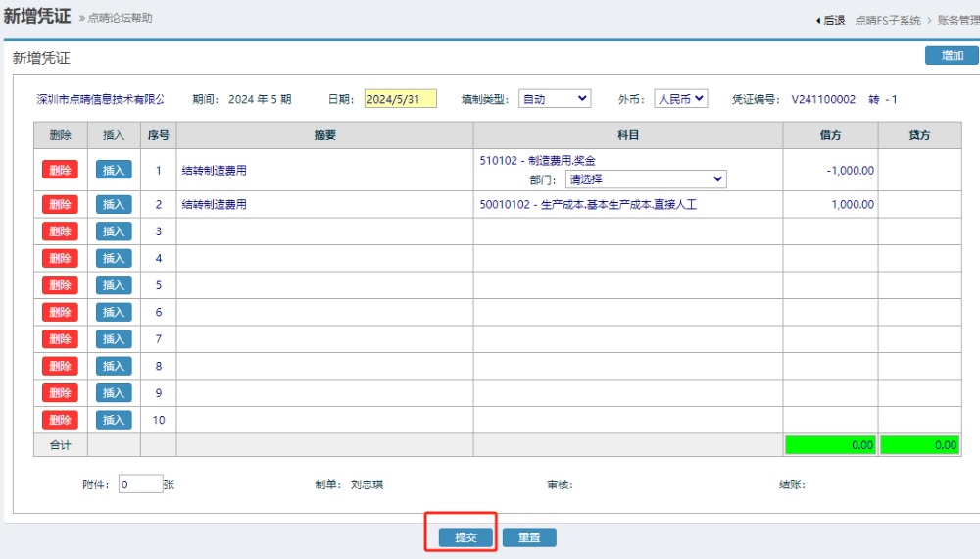
Task: Insert a line at row 1
Action: pos(114,170)
